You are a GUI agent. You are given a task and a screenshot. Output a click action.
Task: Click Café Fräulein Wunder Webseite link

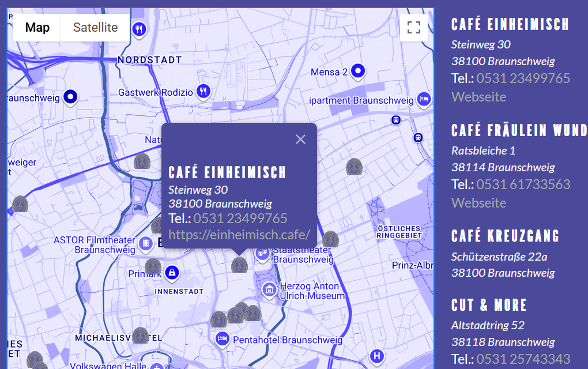pos(479,203)
